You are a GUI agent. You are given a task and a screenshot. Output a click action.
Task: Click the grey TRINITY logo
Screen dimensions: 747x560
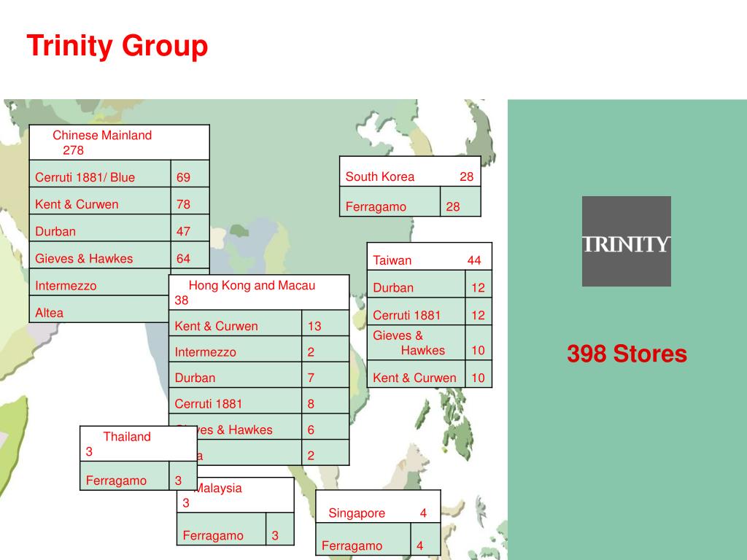pos(627,241)
